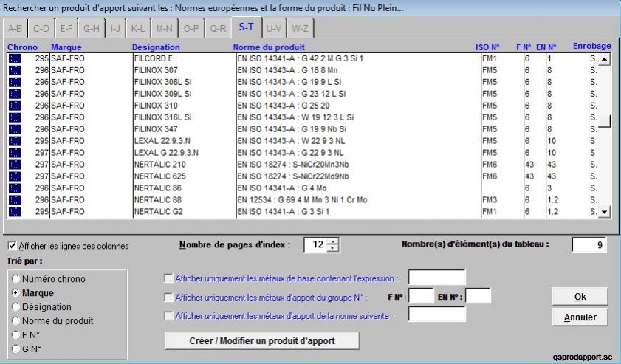Uncheck Afficher les lignes des colonnes
The width and height of the screenshot is (621, 364).
pyautogui.click(x=12, y=246)
